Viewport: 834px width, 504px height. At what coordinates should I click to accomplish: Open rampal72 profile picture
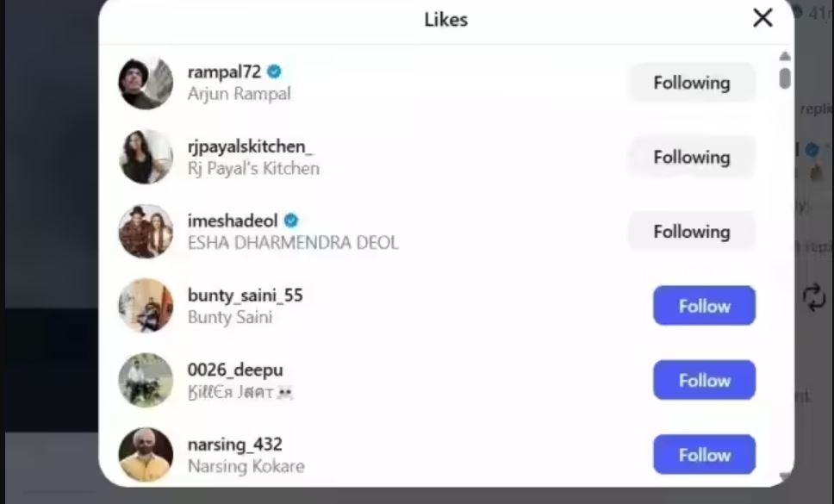146,83
